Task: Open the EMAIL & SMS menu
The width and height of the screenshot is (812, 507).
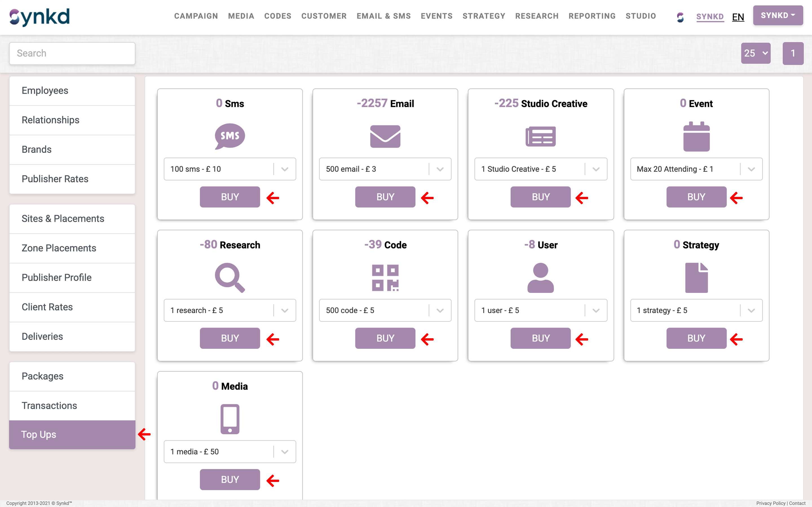Action: (383, 16)
